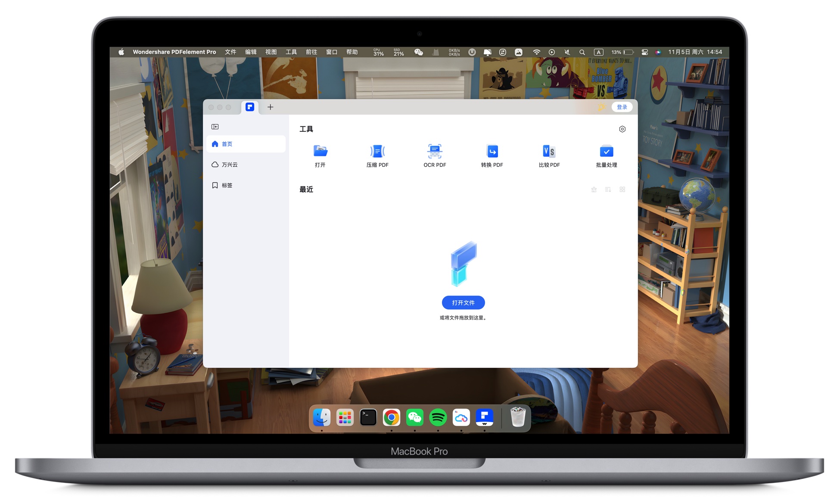Click the WeChat icon in menu bar
The width and height of the screenshot is (840, 504).
pyautogui.click(x=418, y=52)
